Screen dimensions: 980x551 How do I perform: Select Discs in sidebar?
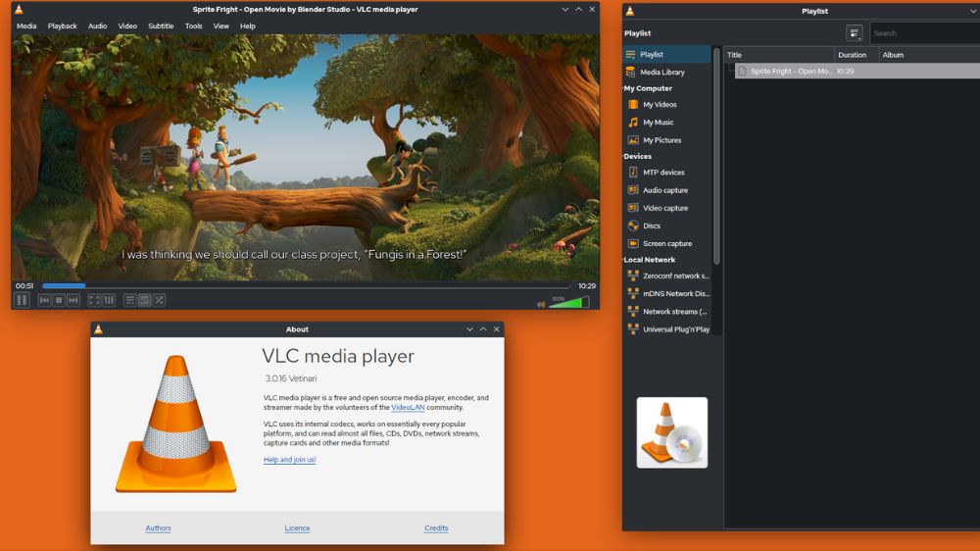[x=666, y=225]
